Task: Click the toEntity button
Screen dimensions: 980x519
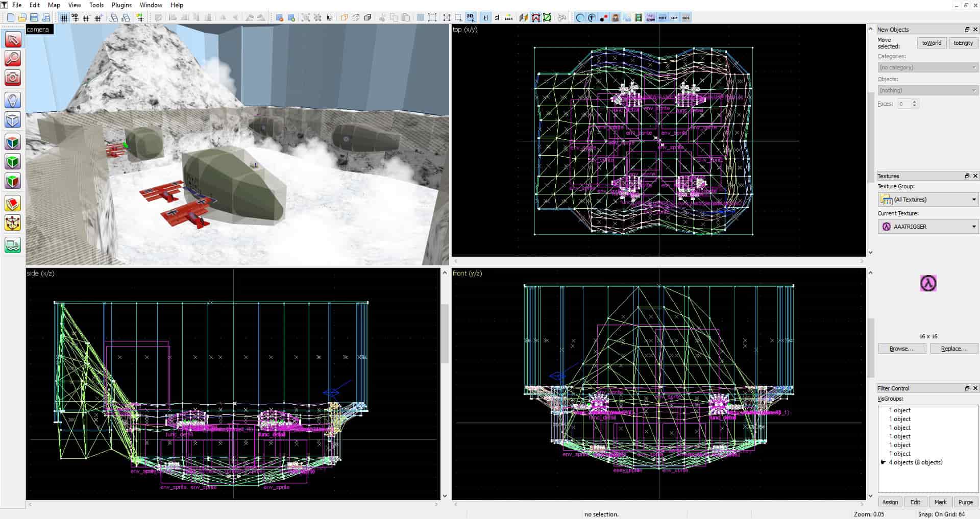Action: [963, 43]
